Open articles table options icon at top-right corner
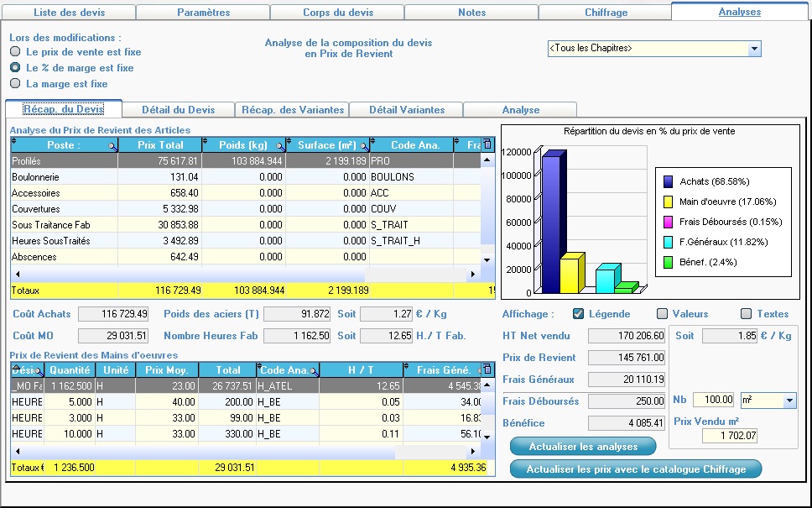Image resolution: width=812 pixels, height=508 pixels. click(488, 145)
